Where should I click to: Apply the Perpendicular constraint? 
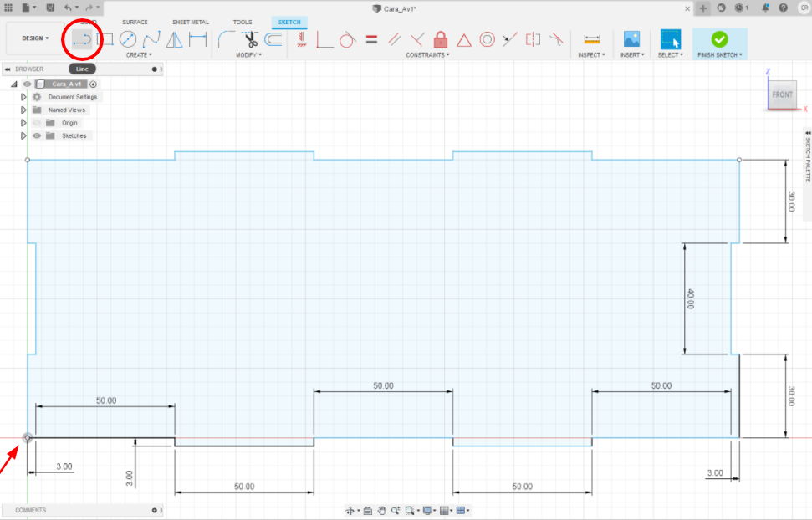point(417,39)
